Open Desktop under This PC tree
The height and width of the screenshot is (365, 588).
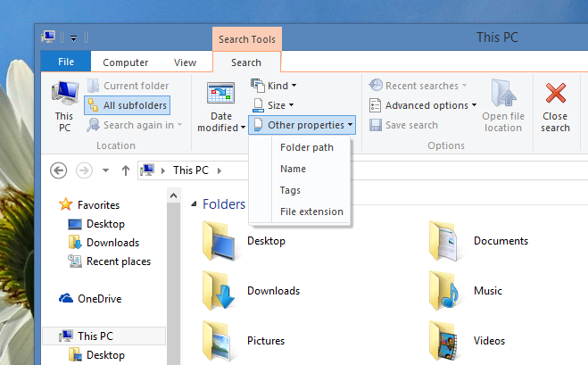96,355
